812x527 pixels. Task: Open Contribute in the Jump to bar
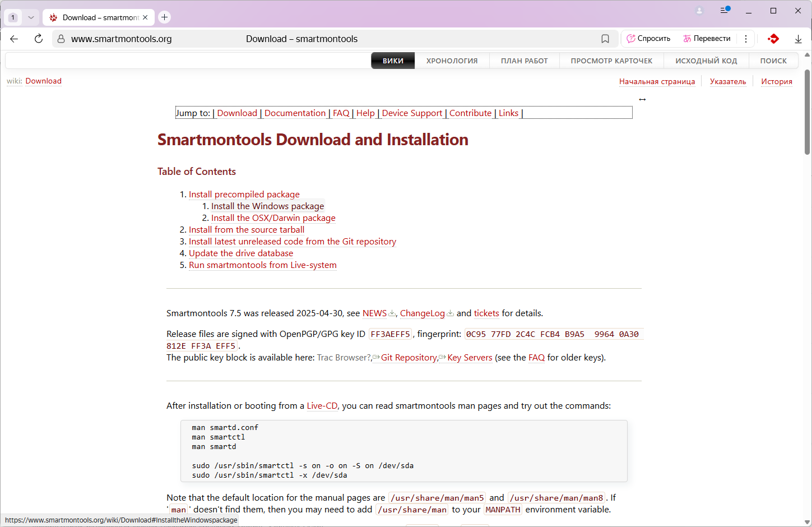(470, 113)
